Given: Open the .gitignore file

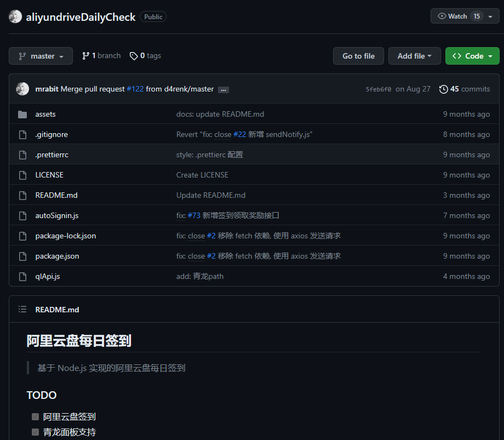Looking at the screenshot, I should pyautogui.click(x=51, y=134).
